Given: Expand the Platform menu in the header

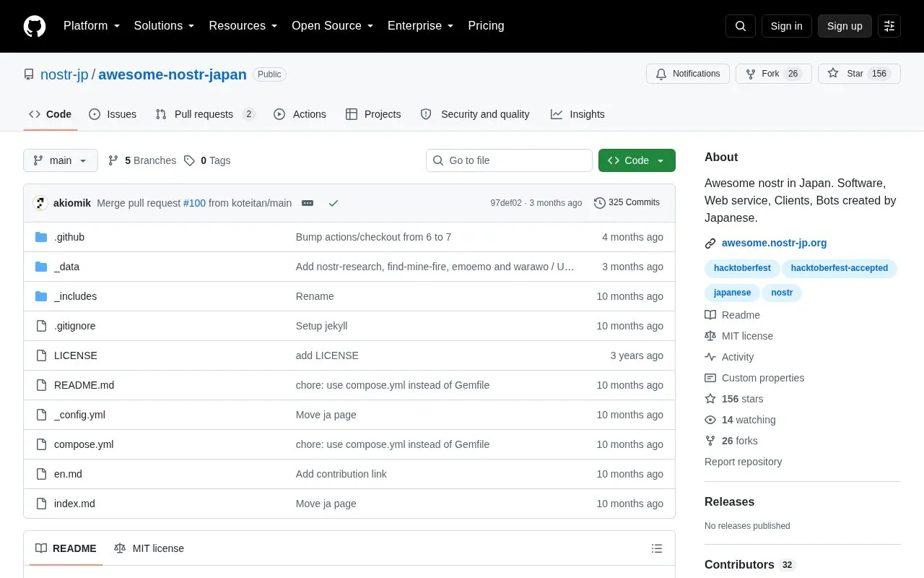Looking at the screenshot, I should point(92,26).
